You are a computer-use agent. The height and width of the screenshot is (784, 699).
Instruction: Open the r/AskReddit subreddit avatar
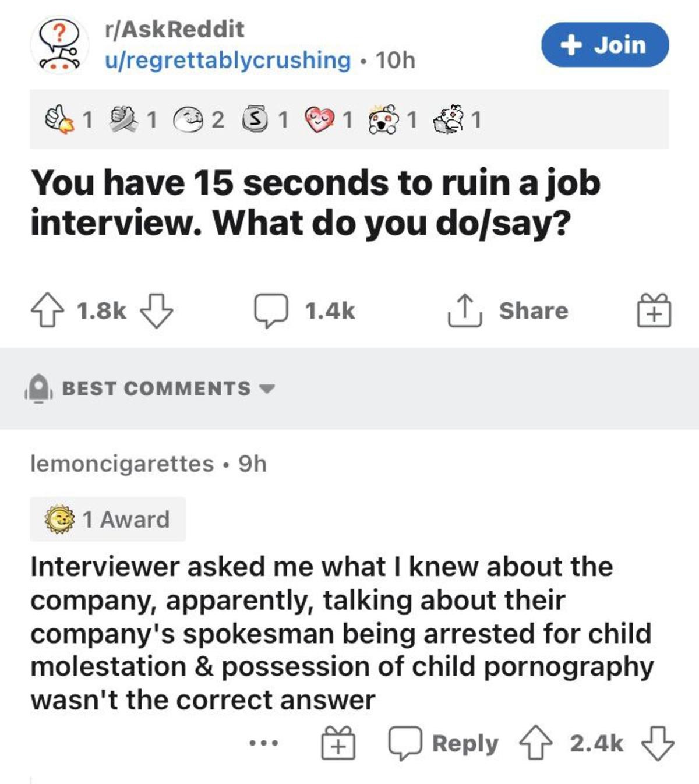tap(59, 45)
